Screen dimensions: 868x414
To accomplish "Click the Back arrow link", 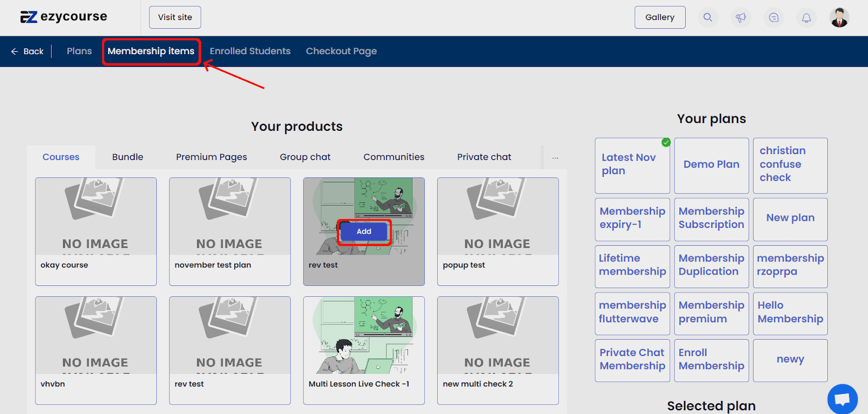I will (x=27, y=51).
